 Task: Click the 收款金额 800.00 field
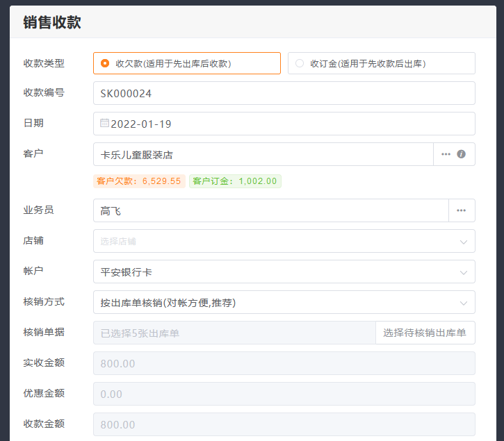tap(284, 424)
